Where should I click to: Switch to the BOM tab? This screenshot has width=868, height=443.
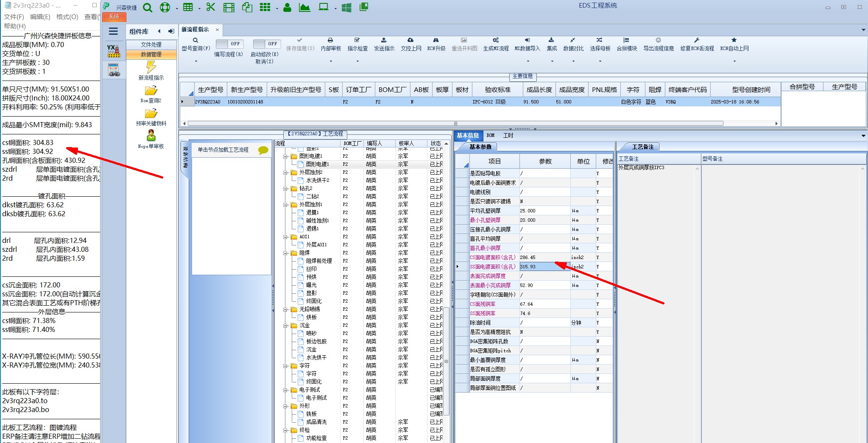tap(491, 136)
